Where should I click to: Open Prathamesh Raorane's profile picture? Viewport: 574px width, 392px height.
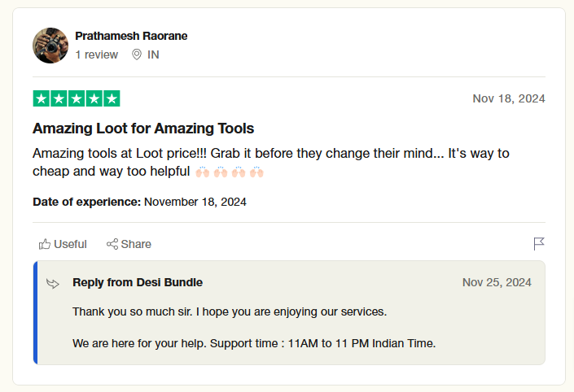click(x=50, y=46)
